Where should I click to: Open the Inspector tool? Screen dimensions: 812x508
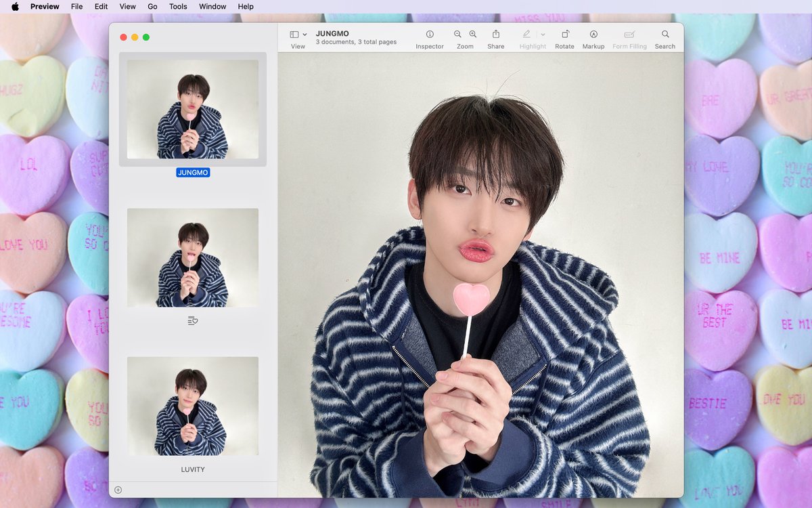click(430, 34)
